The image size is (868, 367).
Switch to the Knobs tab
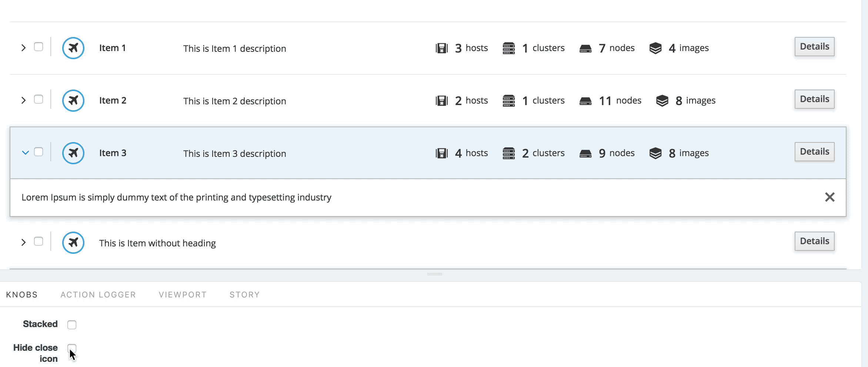pyautogui.click(x=22, y=294)
